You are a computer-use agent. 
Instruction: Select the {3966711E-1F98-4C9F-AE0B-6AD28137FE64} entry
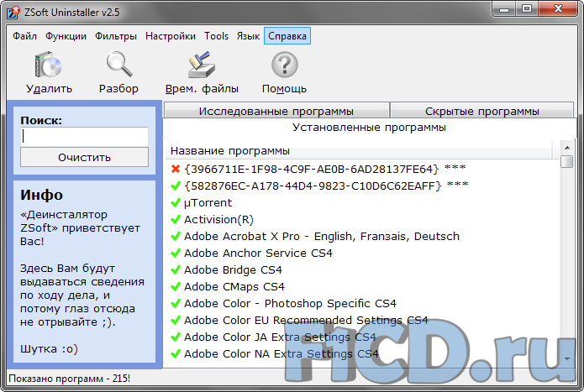click(x=325, y=170)
